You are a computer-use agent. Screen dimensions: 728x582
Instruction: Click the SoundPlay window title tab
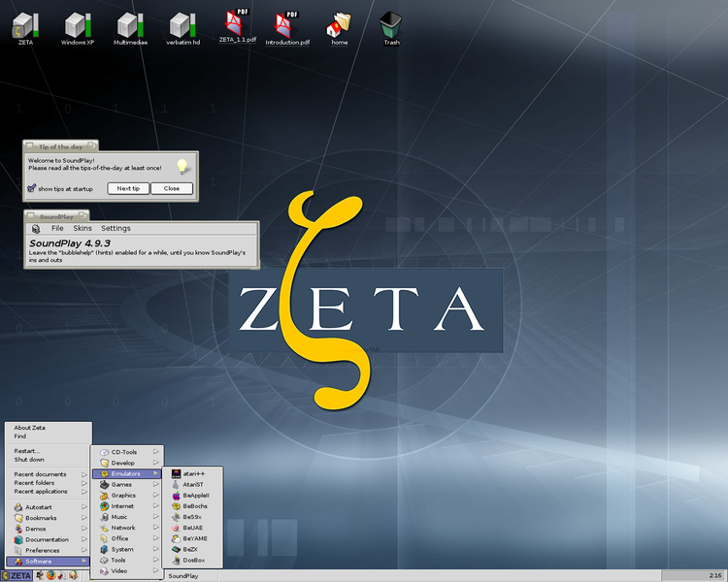(56, 216)
